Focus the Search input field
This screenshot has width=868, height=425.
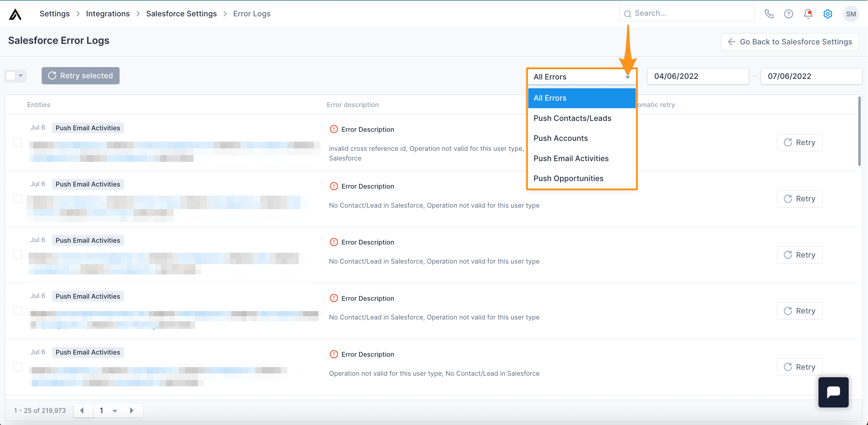tap(687, 13)
